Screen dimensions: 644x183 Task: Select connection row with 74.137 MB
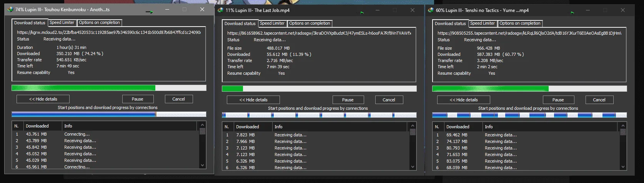(x=526, y=141)
